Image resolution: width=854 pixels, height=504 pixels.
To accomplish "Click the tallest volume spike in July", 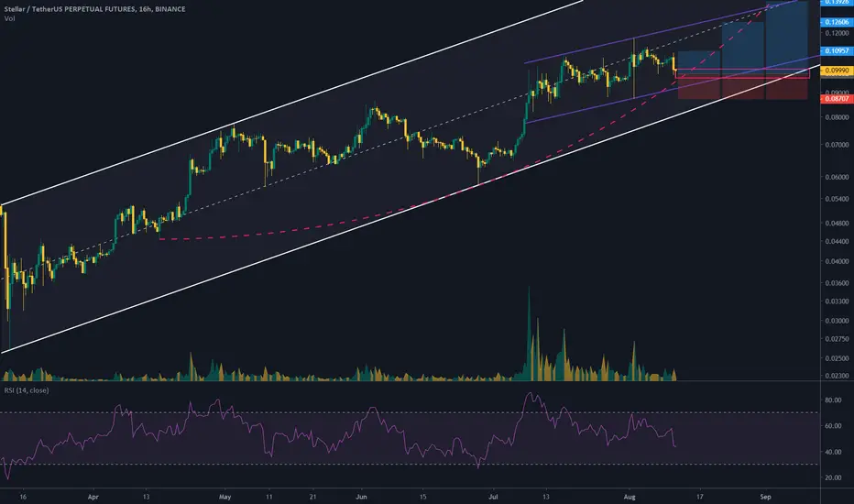I will click(x=529, y=333).
